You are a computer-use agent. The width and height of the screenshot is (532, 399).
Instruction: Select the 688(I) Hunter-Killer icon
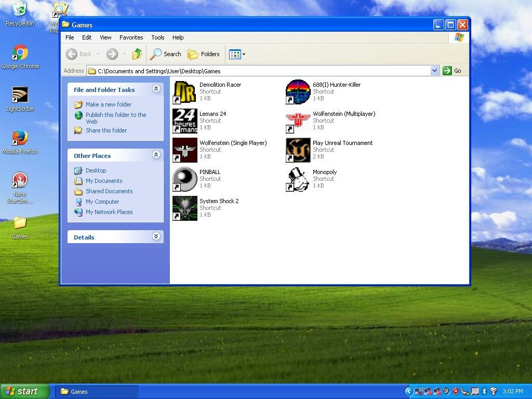pyautogui.click(x=298, y=92)
